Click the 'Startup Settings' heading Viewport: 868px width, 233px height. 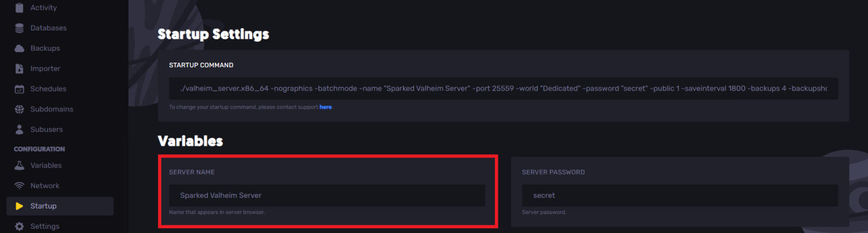point(213,35)
